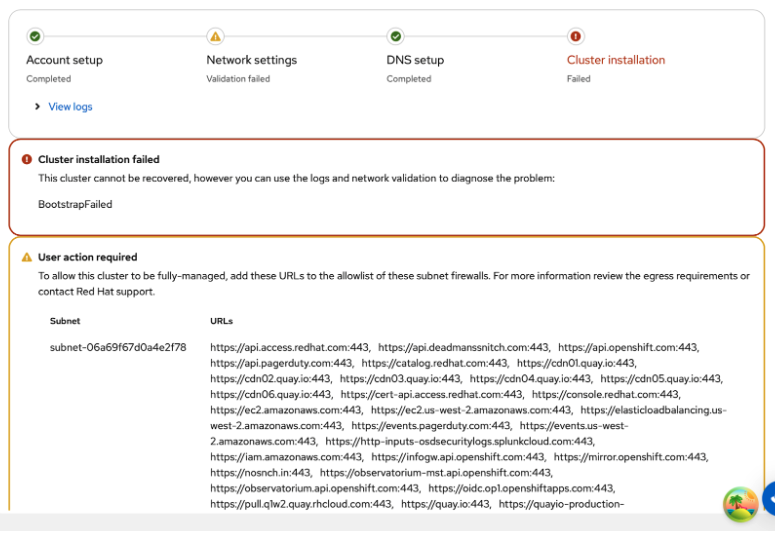Click the Account setup green checkmark icon
Screen dimensions: 778x536
35,37
